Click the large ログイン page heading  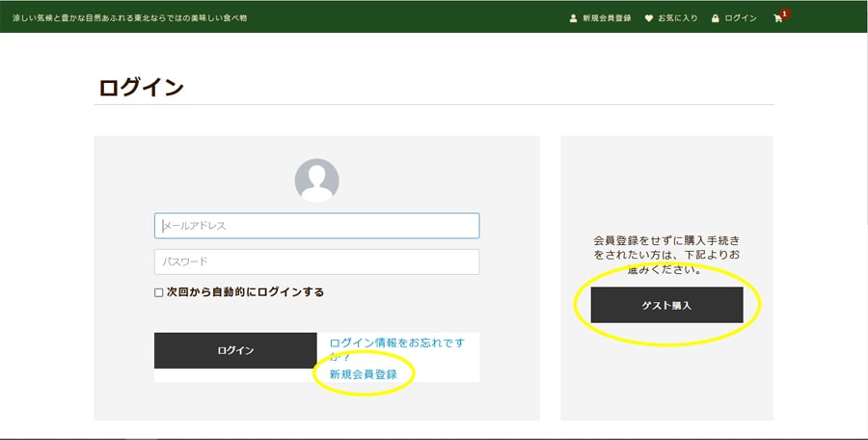141,87
